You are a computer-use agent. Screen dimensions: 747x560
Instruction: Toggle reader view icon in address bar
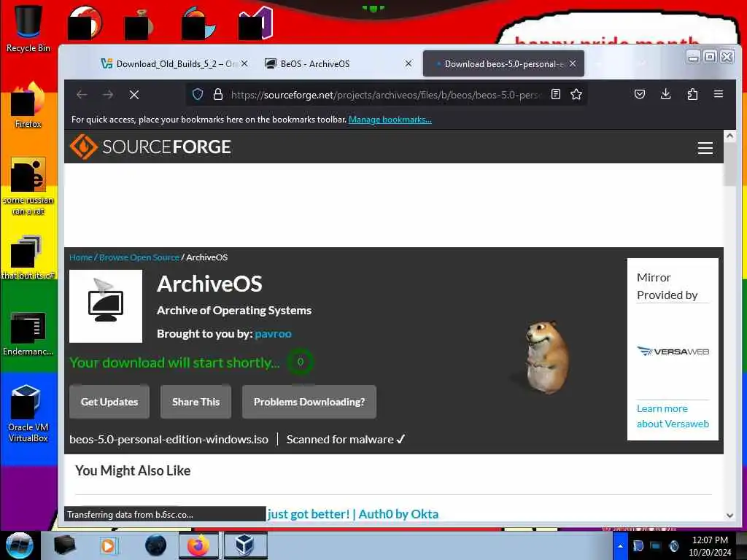pos(555,94)
